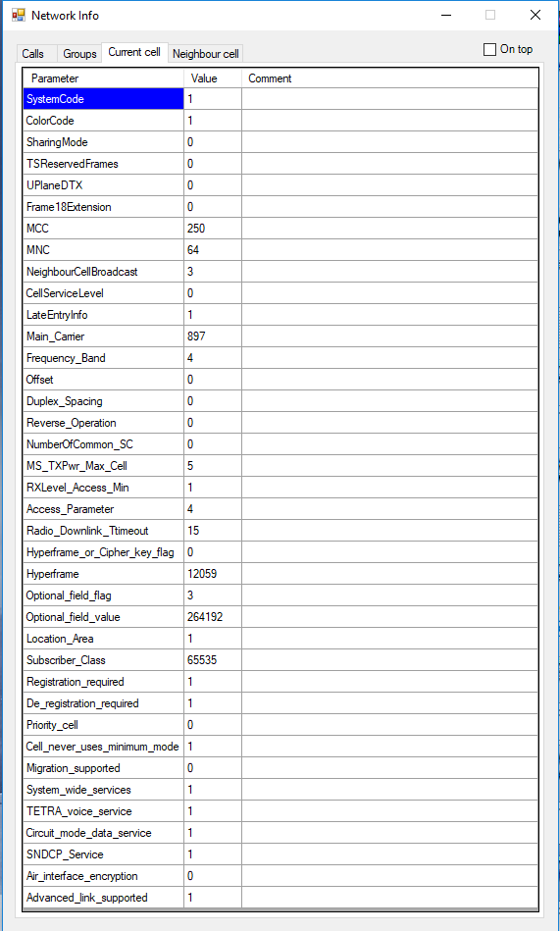Select the TETRA_voice_service row

pyautogui.click(x=280, y=811)
